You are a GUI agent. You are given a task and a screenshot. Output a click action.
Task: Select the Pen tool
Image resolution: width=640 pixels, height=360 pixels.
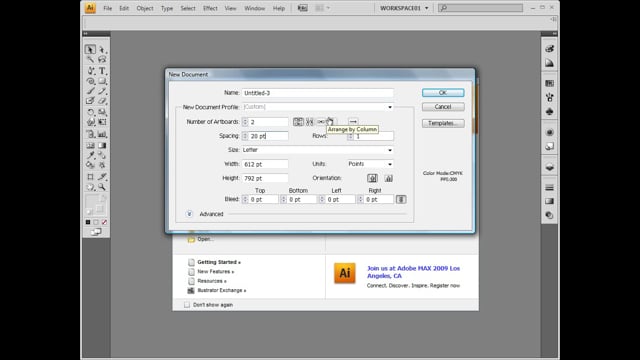tap(90, 71)
